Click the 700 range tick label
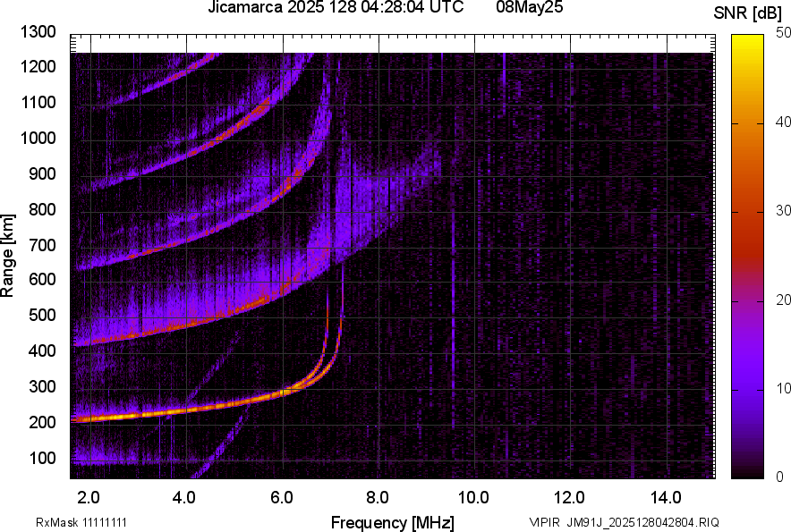The width and height of the screenshot is (791, 532). click(x=42, y=245)
